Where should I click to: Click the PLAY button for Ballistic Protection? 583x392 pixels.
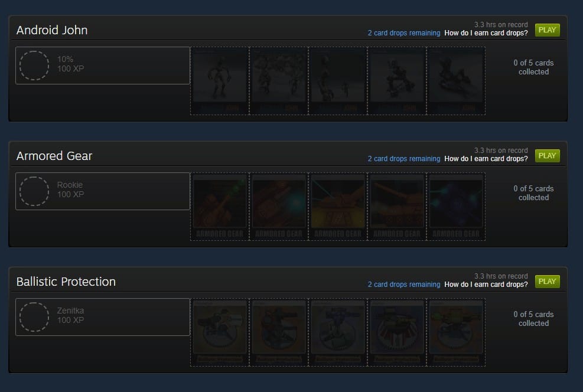point(548,282)
